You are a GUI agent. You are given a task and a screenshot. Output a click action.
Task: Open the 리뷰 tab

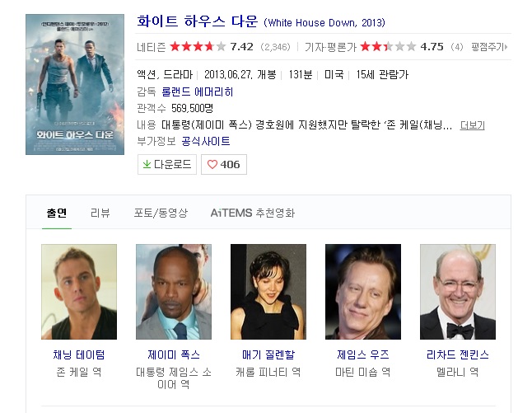pyautogui.click(x=100, y=213)
